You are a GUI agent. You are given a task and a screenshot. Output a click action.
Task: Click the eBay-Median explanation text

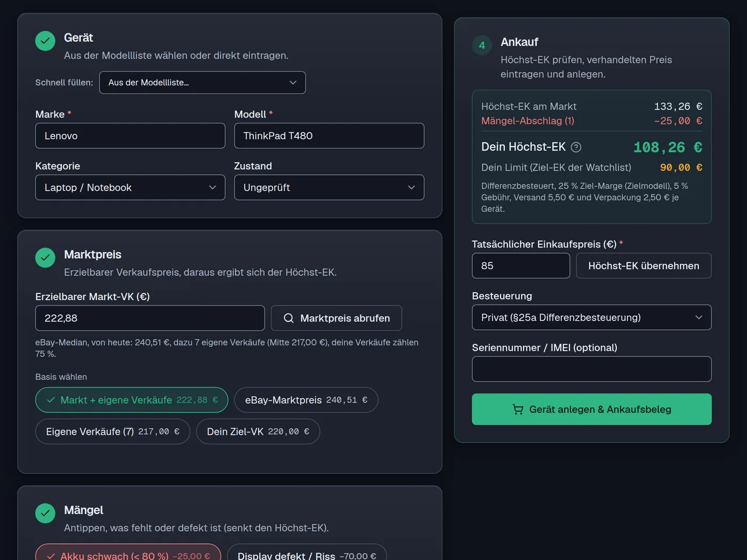[x=227, y=348]
